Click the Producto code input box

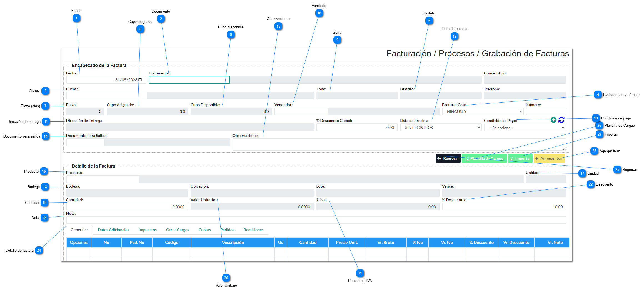(103, 179)
